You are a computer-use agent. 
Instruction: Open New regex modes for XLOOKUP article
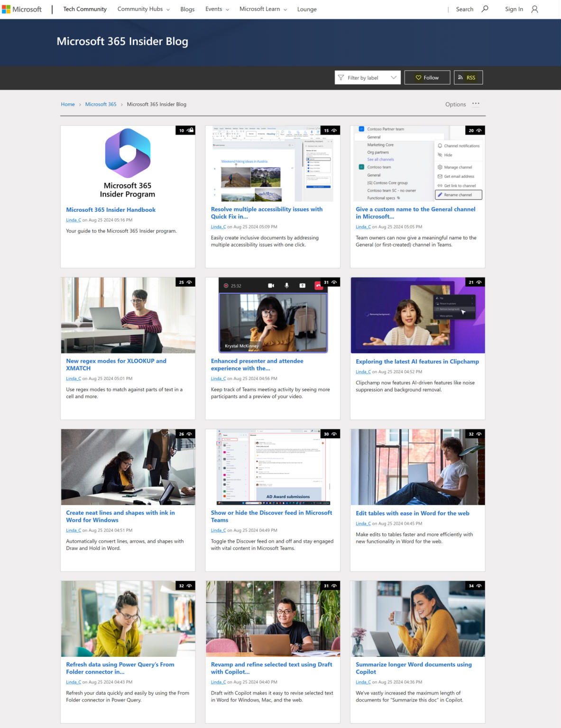pyautogui.click(x=116, y=364)
